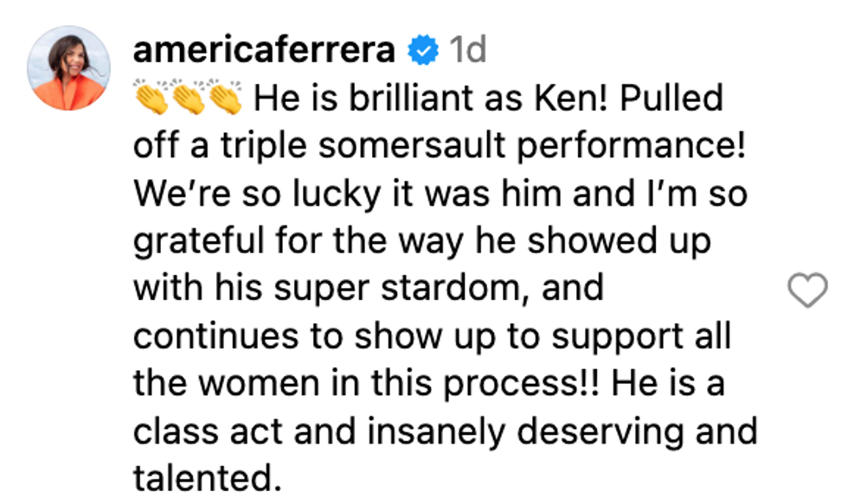This screenshot has width=848, height=504.
Task: Click the "1d" comment timestamp
Action: (x=468, y=52)
